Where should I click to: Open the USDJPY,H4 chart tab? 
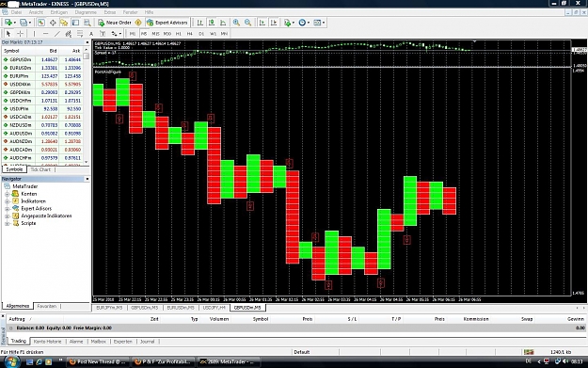coord(215,308)
